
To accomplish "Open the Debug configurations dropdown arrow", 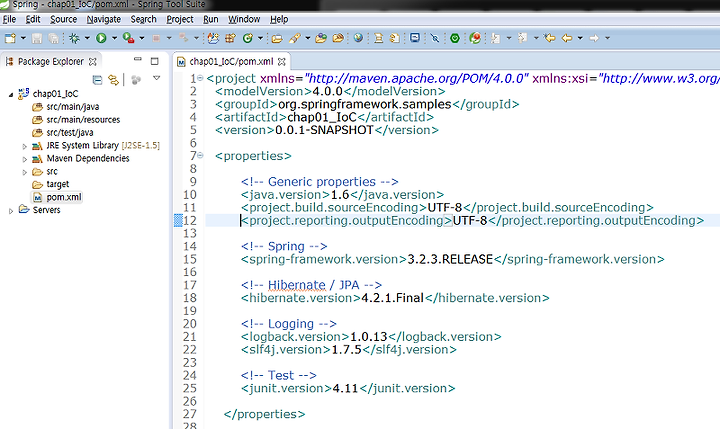I will (x=87, y=38).
